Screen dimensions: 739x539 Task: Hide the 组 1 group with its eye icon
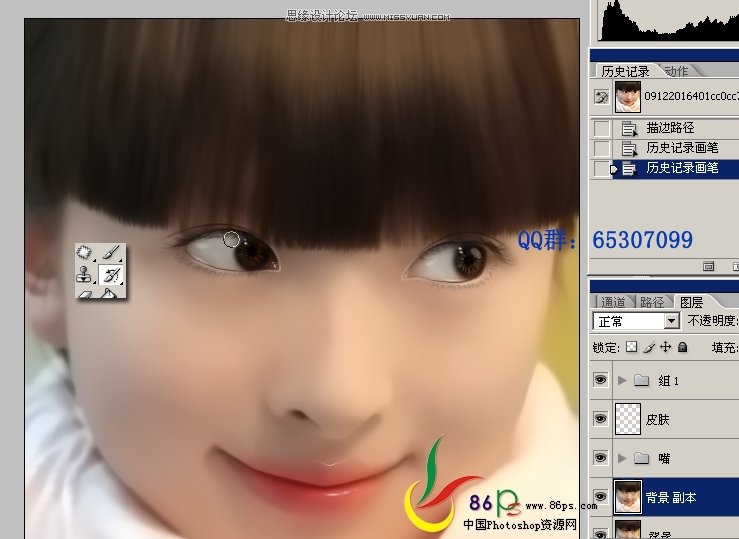600,380
